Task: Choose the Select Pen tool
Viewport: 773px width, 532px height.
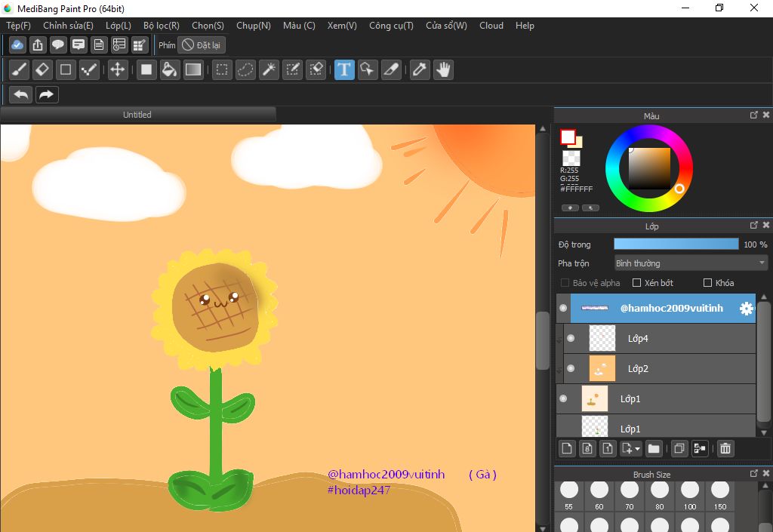Action: pyautogui.click(x=292, y=69)
